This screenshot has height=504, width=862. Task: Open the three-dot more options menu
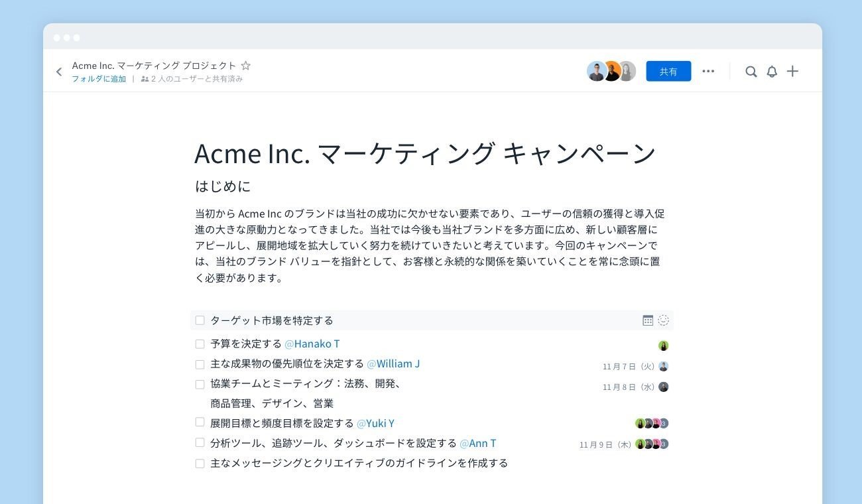click(x=708, y=71)
